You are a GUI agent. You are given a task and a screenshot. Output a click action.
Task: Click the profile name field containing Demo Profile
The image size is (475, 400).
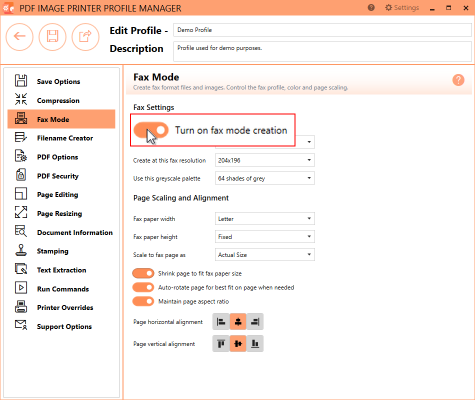tap(322, 30)
